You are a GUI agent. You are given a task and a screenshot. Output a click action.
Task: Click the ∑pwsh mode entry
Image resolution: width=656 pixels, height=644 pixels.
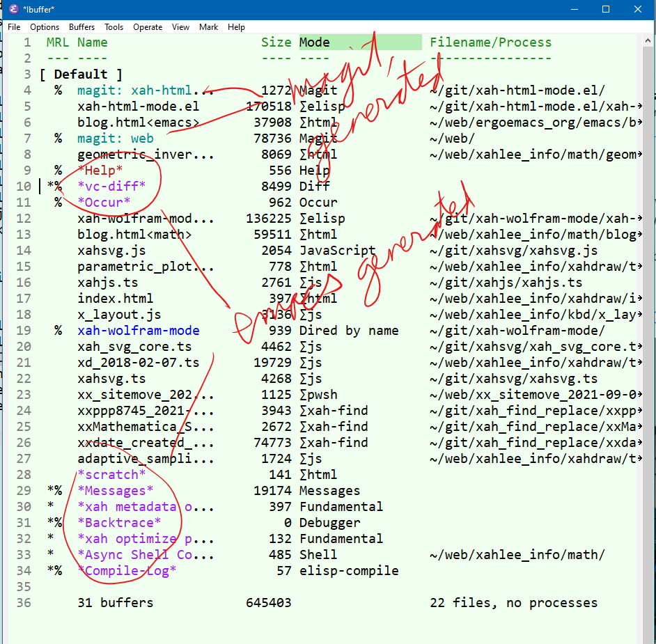tap(318, 395)
